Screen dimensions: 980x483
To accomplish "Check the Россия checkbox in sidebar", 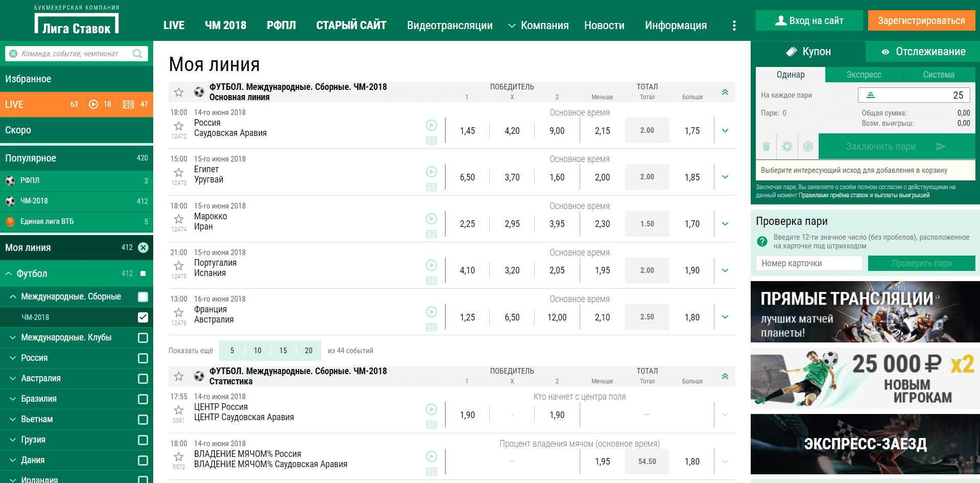I will tap(143, 358).
